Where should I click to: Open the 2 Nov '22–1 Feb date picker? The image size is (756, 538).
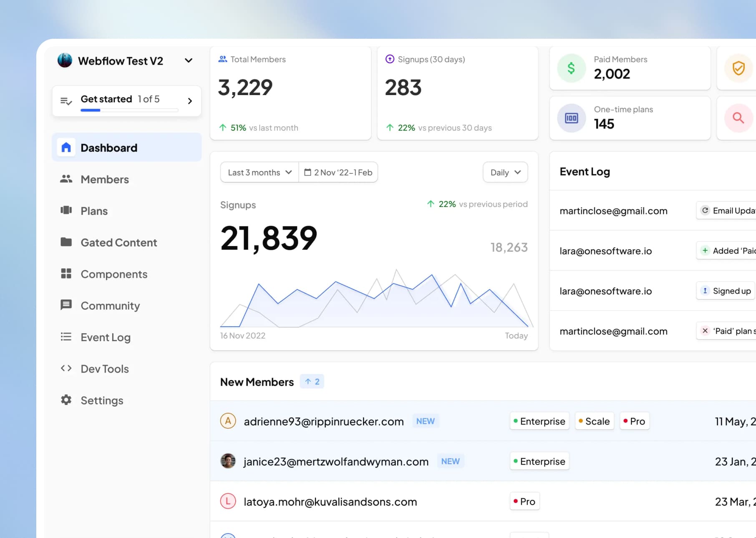(x=338, y=172)
